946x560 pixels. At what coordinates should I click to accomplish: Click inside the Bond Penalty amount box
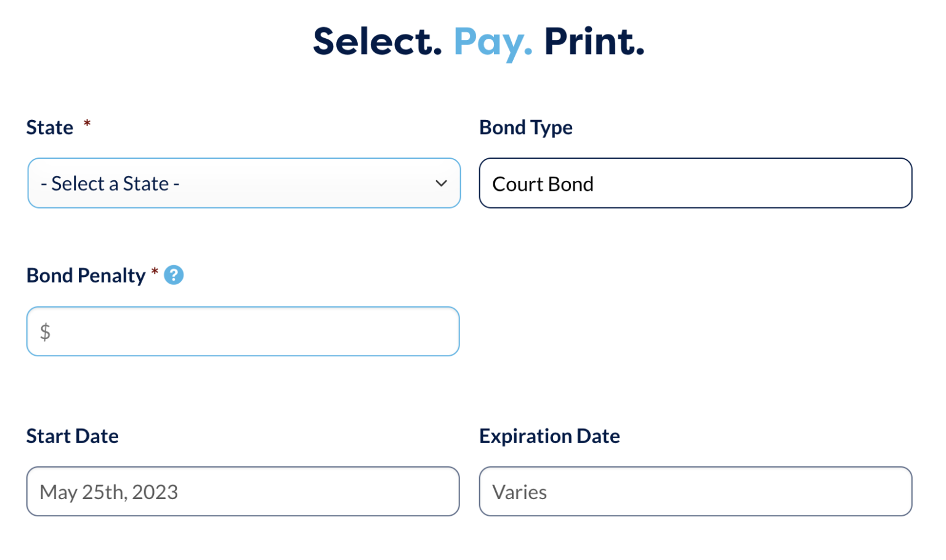click(x=243, y=331)
